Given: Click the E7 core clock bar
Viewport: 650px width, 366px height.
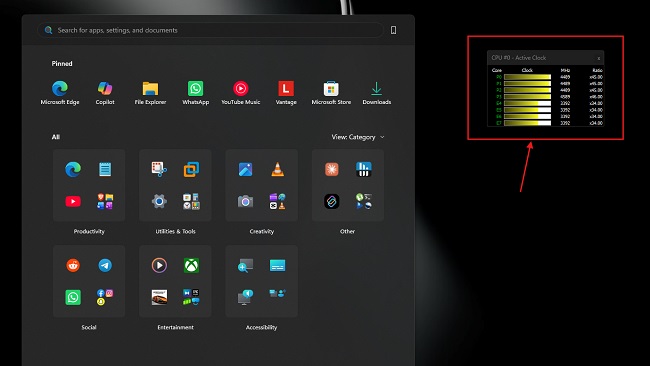Looking at the screenshot, I should (527, 123).
